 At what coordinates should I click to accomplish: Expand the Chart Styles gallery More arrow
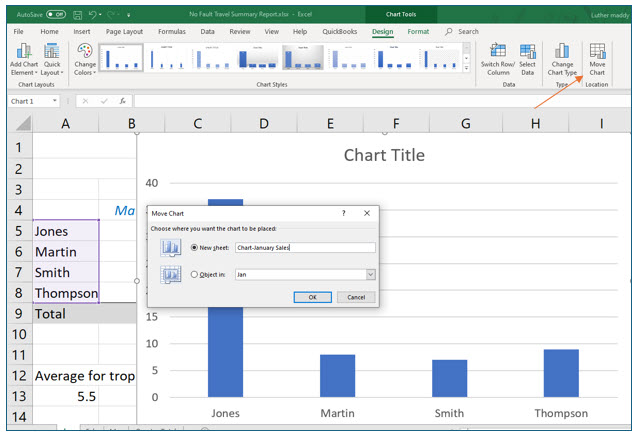coord(466,68)
